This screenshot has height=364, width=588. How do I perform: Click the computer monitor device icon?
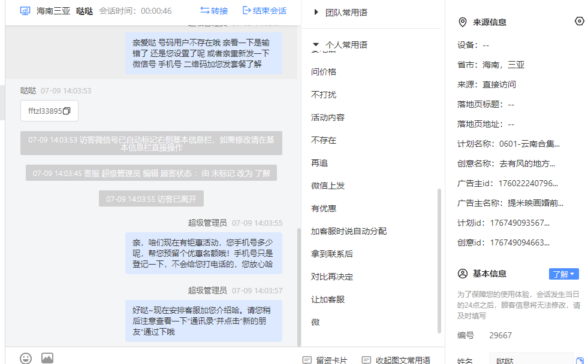(25, 11)
